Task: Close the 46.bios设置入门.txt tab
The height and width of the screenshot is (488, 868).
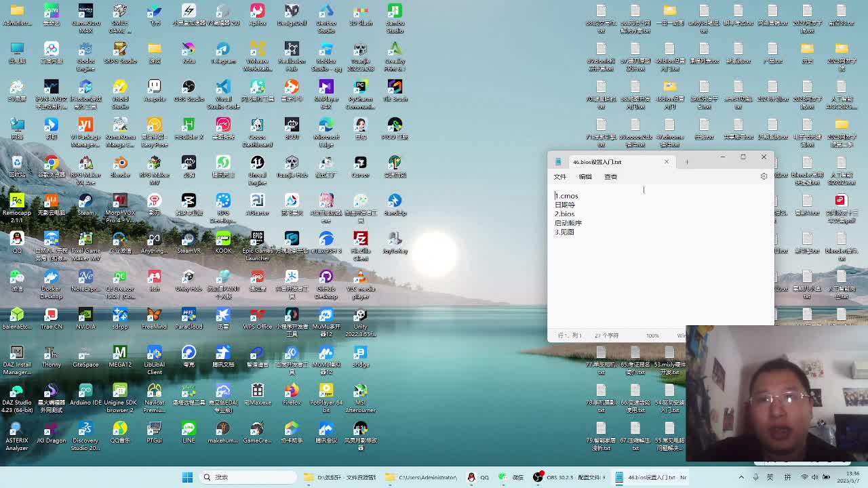Action: tap(666, 162)
